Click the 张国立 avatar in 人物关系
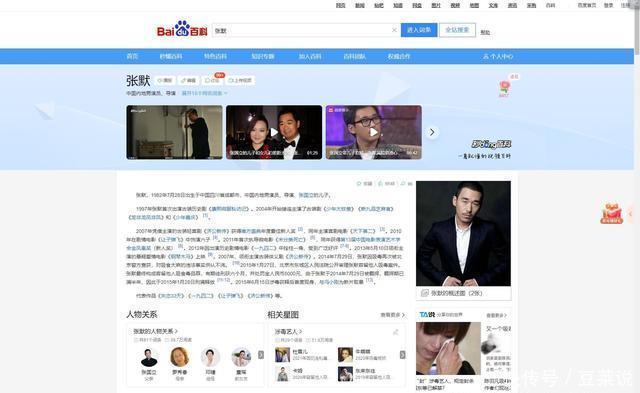The image size is (640, 393). click(149, 358)
